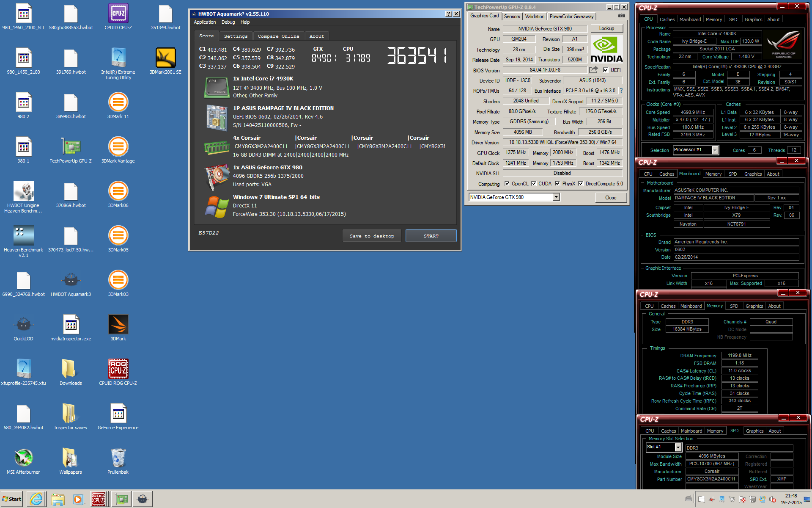The image size is (812, 508).
Task: Launch 3DMark03 desktop shortcut
Action: [x=118, y=284]
